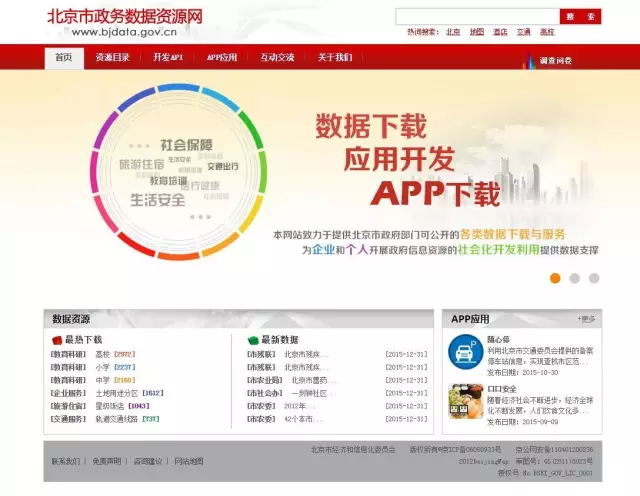Click the 调查问卷 survey chart icon
Image resolution: width=640 pixels, height=496 pixels.
(x=530, y=60)
